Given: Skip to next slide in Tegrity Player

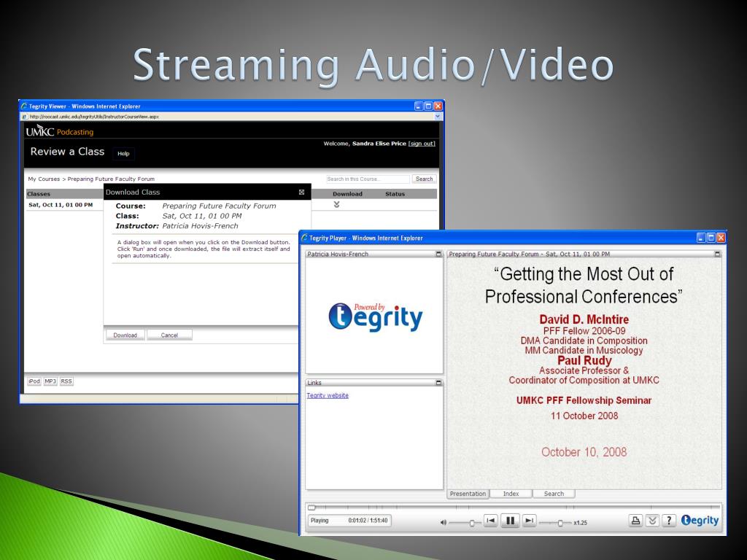Looking at the screenshot, I should [529, 521].
